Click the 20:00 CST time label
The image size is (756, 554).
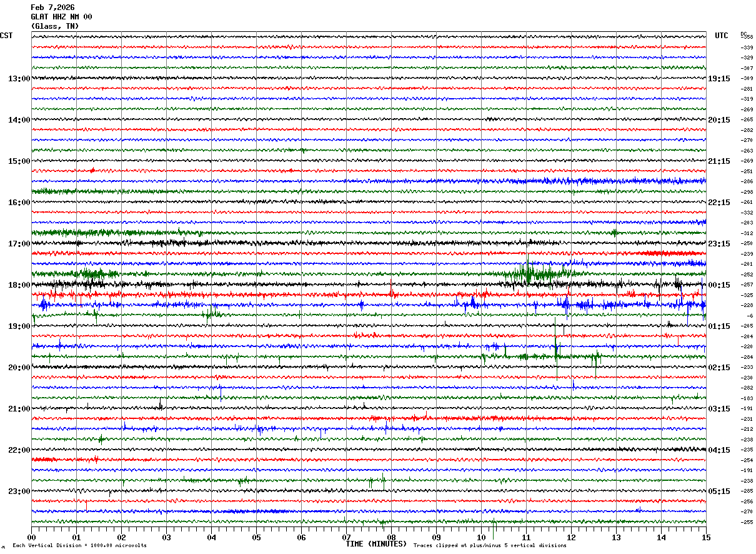click(19, 368)
